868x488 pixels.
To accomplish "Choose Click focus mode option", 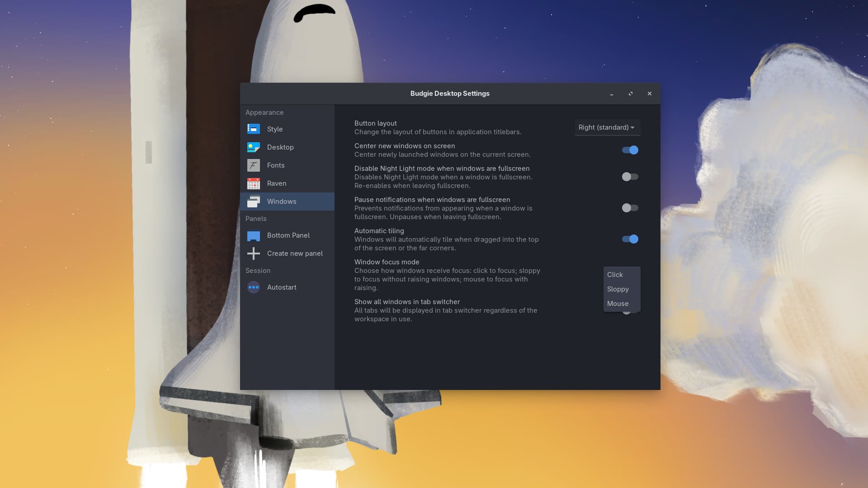I will (x=615, y=275).
